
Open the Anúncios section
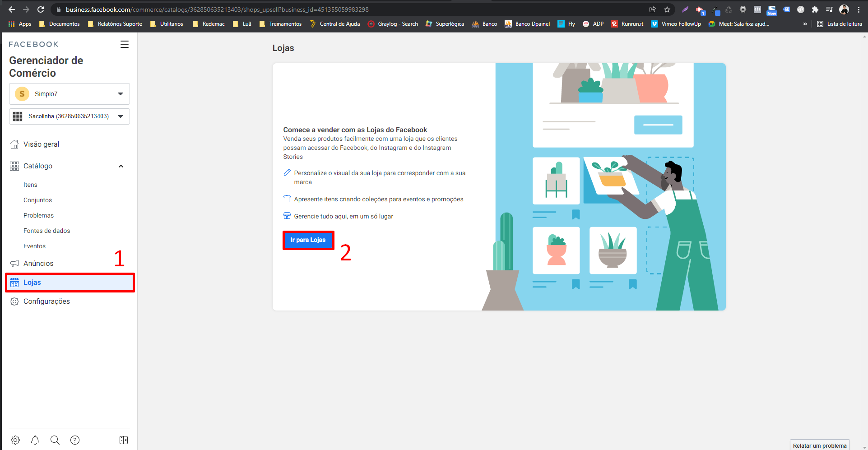coord(38,264)
